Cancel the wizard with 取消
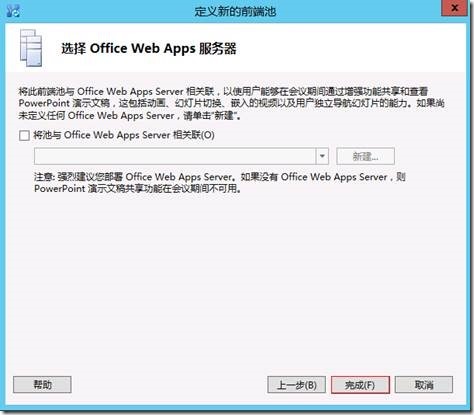 (x=424, y=385)
